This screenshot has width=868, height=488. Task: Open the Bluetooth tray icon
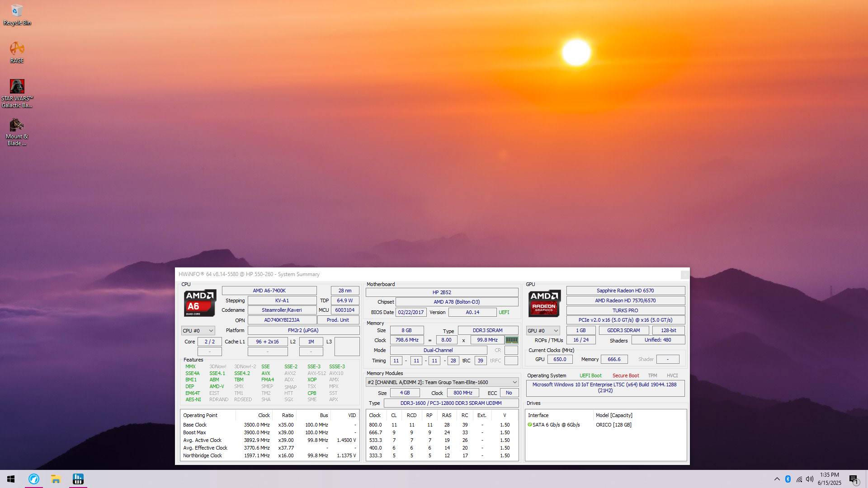point(788,479)
